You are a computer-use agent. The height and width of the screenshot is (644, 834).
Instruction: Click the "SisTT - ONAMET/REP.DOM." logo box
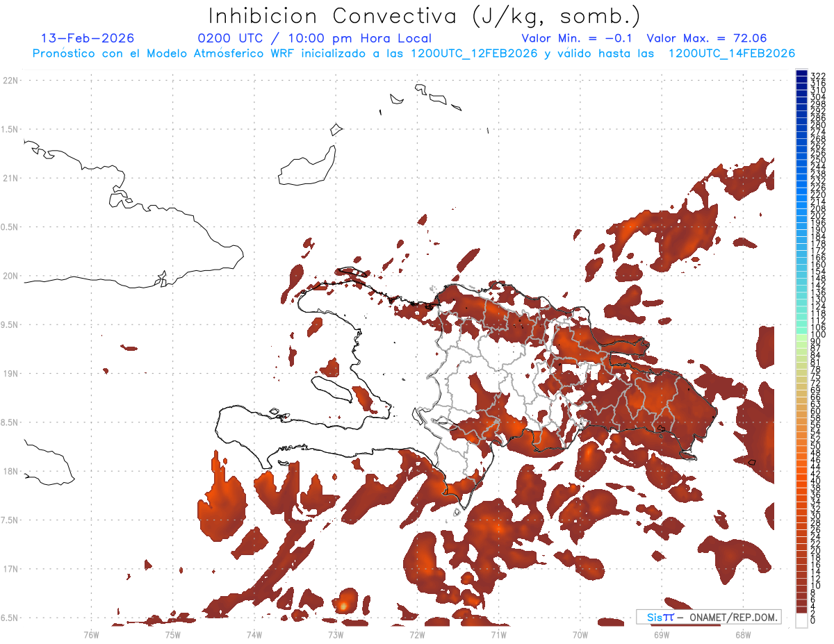(x=708, y=617)
